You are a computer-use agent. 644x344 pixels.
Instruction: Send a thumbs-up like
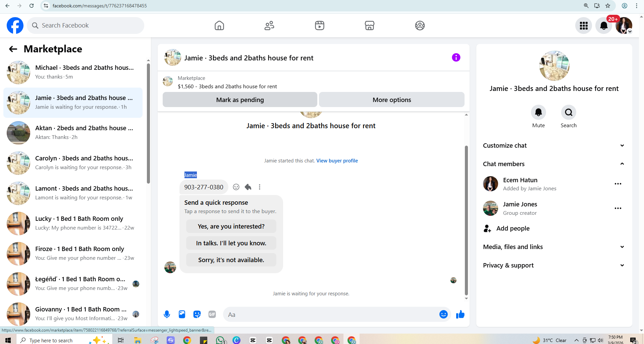click(x=460, y=314)
